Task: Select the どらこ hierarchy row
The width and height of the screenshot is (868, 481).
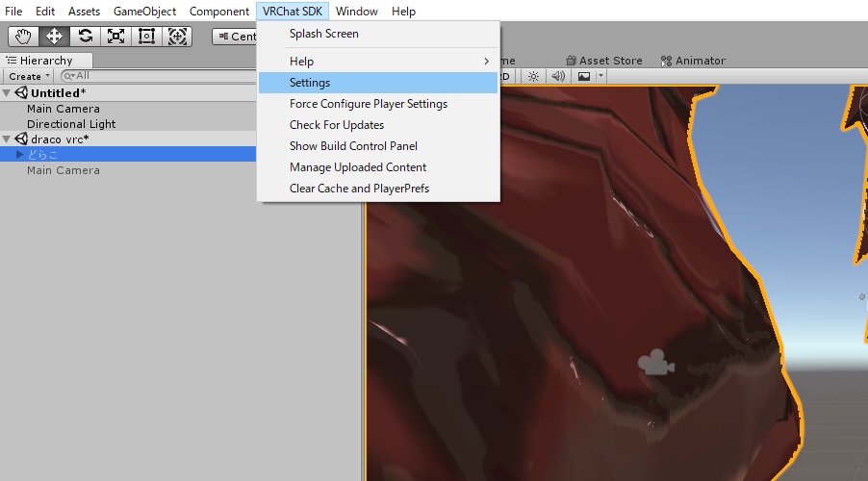Action: [128, 155]
